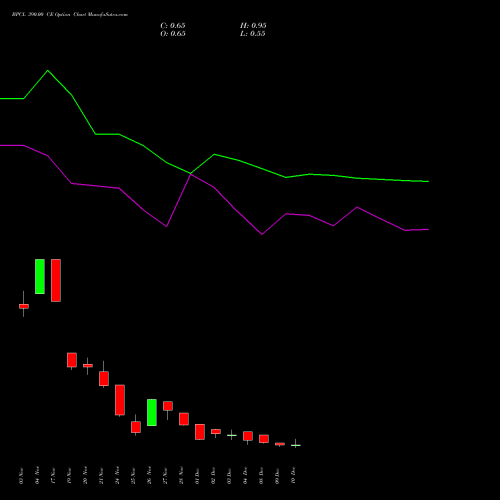This screenshot has height=500, width=500.
Task: Click the high value H: 0.95
Action: coord(253,26)
